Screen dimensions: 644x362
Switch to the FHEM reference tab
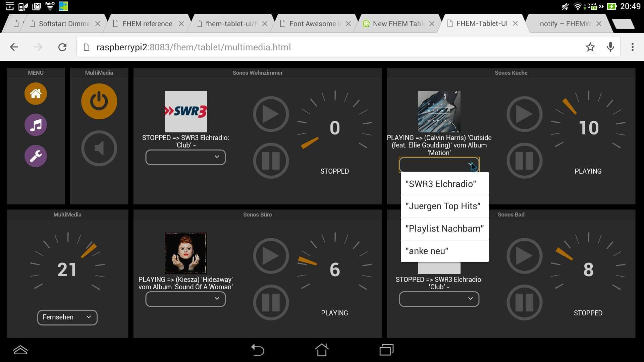tap(147, 24)
